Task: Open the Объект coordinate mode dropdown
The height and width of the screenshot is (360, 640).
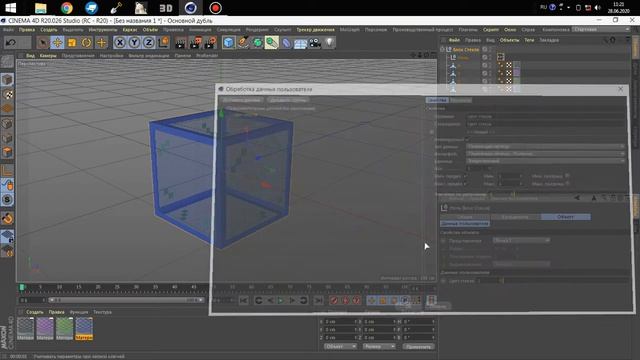Action: coord(340,347)
